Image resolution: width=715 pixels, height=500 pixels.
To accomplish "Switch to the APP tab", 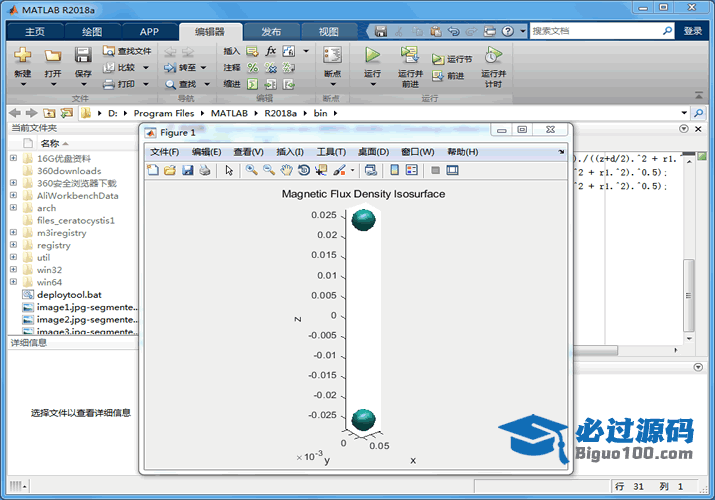I will (x=149, y=31).
